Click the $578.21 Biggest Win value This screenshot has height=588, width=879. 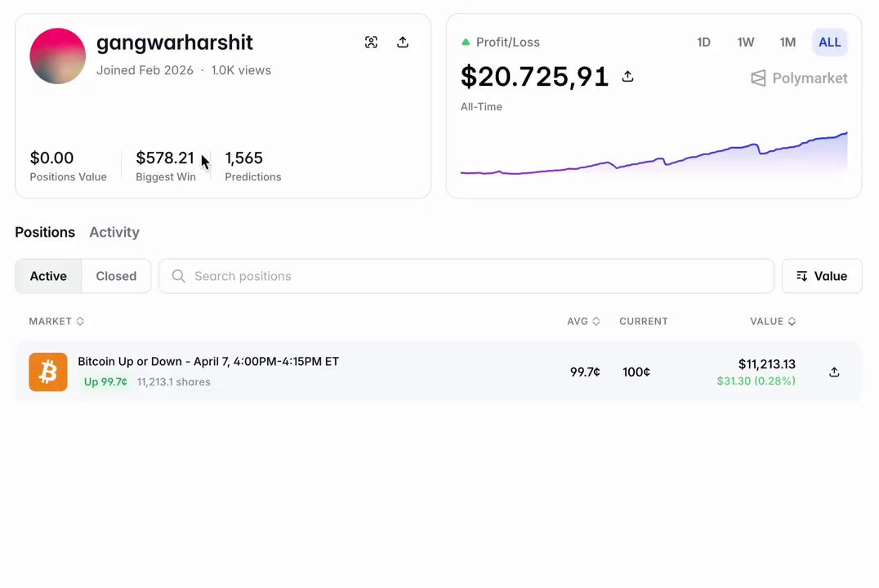(165, 158)
